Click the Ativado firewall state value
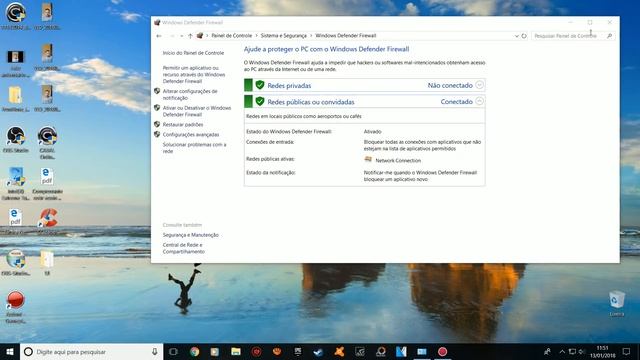Image resolution: width=640 pixels, height=360 pixels. point(373,132)
